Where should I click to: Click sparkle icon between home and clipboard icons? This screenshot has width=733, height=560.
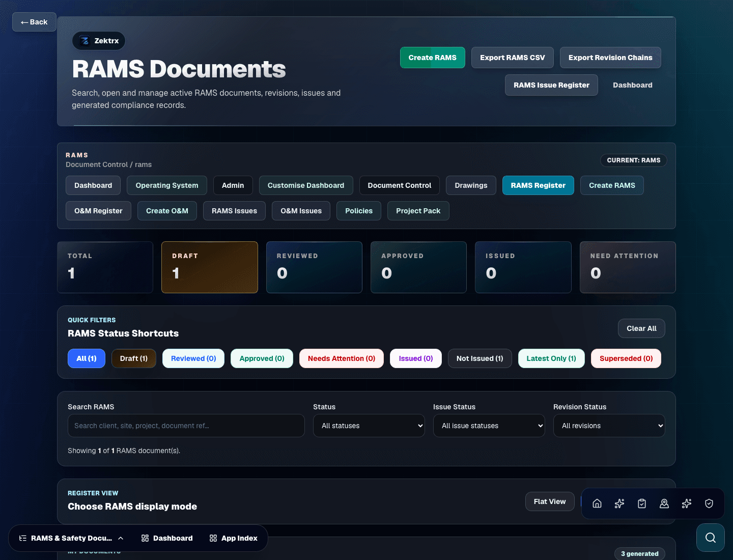pyautogui.click(x=619, y=503)
